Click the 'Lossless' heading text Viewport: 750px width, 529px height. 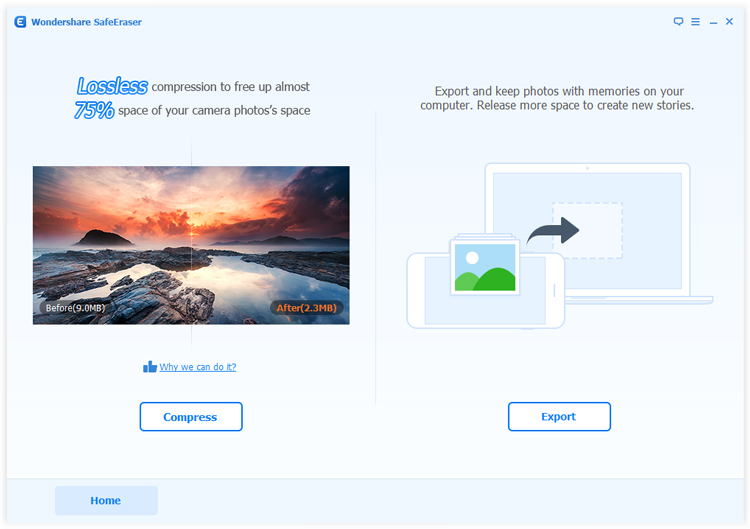click(x=112, y=86)
